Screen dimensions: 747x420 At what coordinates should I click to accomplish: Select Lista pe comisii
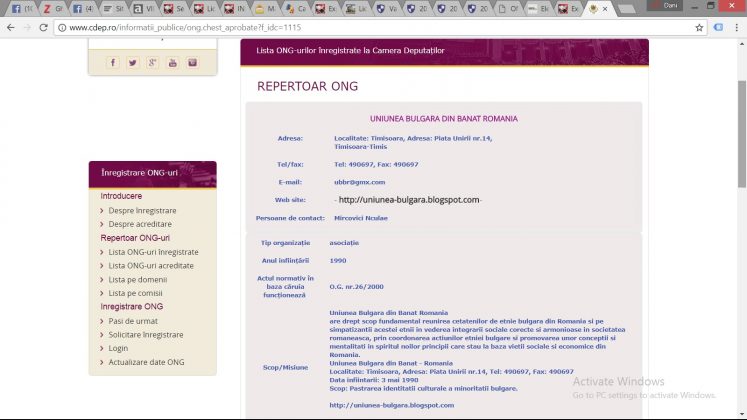click(136, 293)
